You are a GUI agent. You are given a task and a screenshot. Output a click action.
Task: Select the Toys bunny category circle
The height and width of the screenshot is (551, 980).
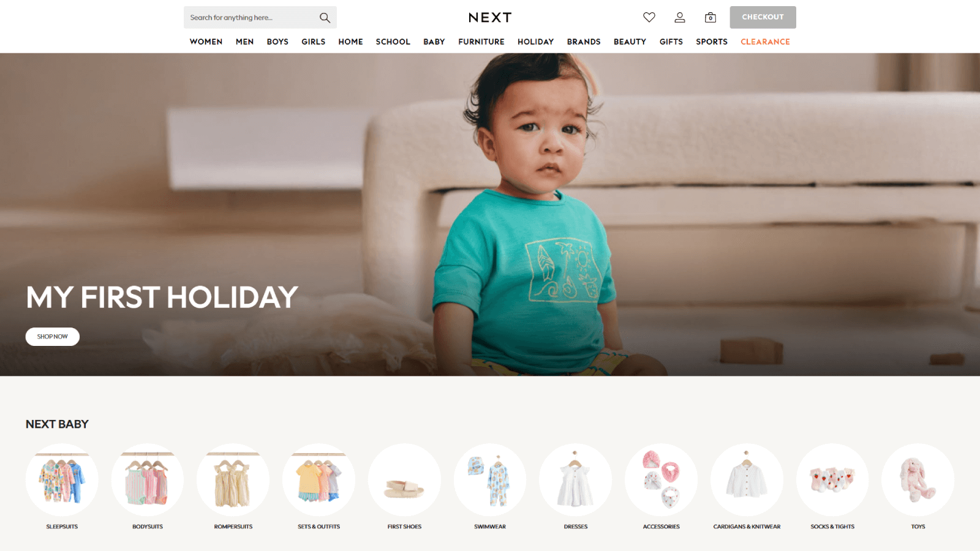pos(918,480)
